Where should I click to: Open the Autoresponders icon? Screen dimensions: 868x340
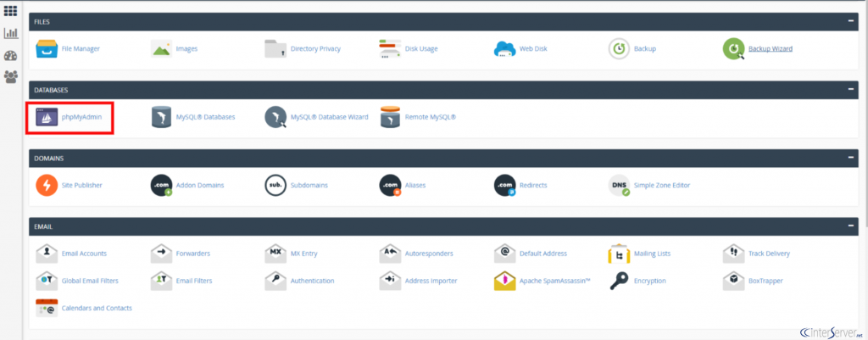[x=390, y=254]
